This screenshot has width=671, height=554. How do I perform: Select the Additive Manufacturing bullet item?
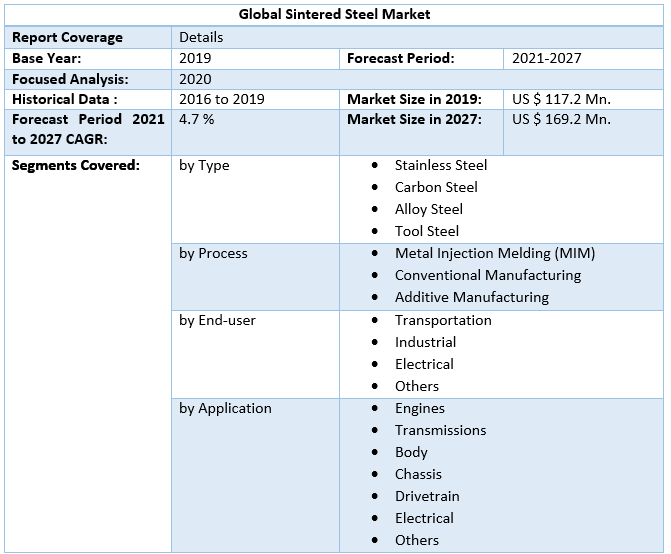tap(471, 297)
